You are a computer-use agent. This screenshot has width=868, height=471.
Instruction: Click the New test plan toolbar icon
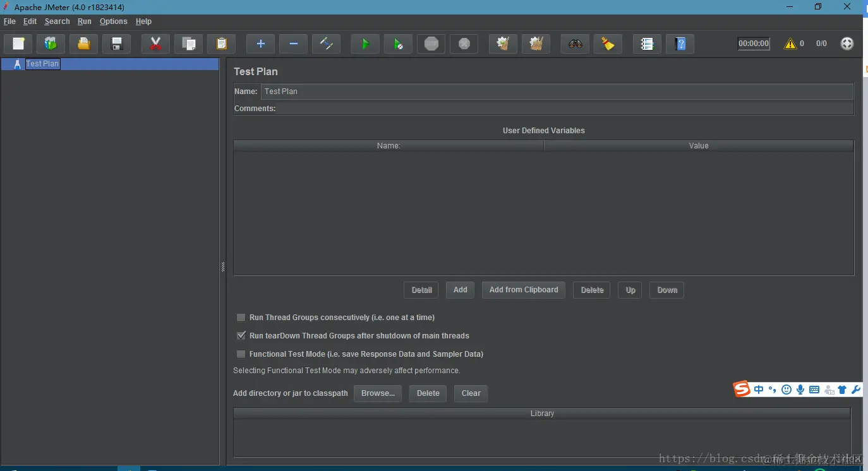(18, 44)
